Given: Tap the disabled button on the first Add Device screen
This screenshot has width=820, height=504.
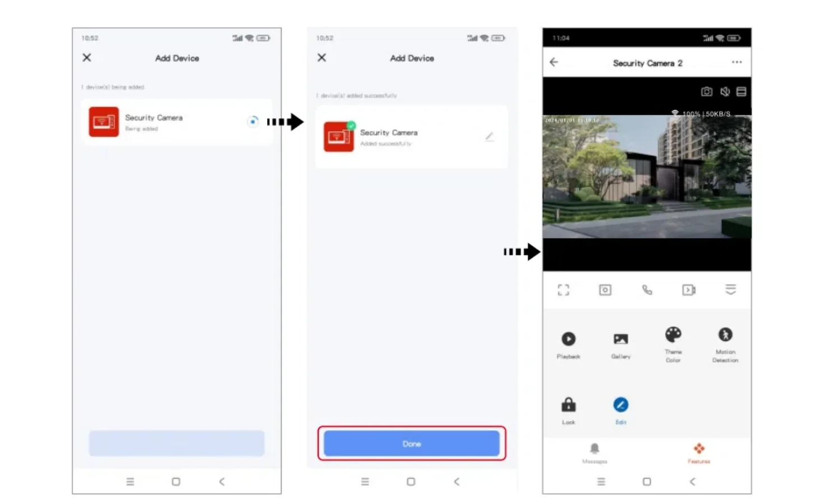Looking at the screenshot, I should (x=176, y=444).
